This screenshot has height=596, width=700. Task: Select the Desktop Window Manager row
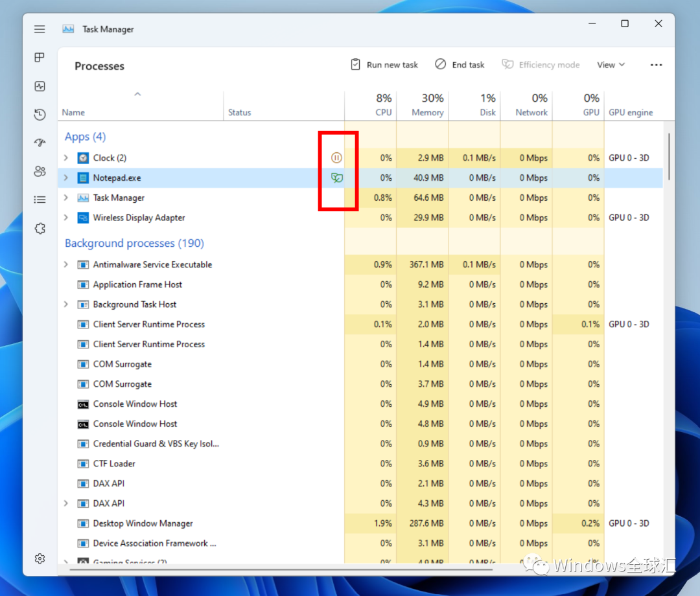pyautogui.click(x=360, y=523)
